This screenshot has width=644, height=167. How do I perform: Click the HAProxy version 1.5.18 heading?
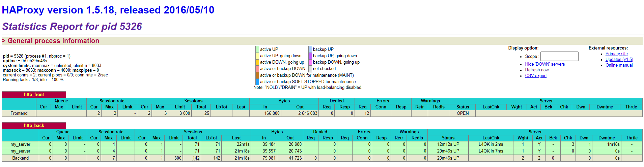tap(108, 10)
